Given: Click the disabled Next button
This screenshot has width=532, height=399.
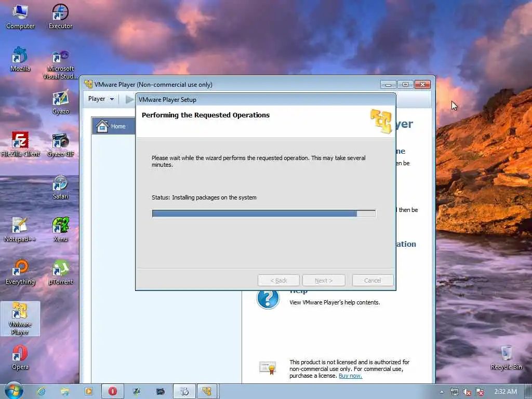Looking at the screenshot, I should click(324, 281).
